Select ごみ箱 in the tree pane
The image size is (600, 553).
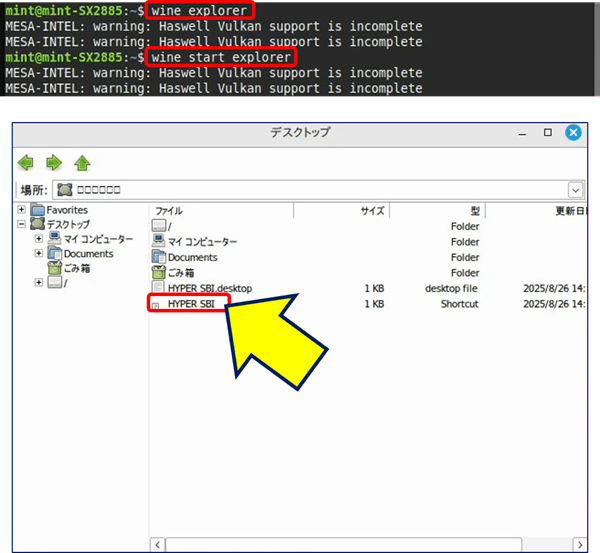point(77,268)
